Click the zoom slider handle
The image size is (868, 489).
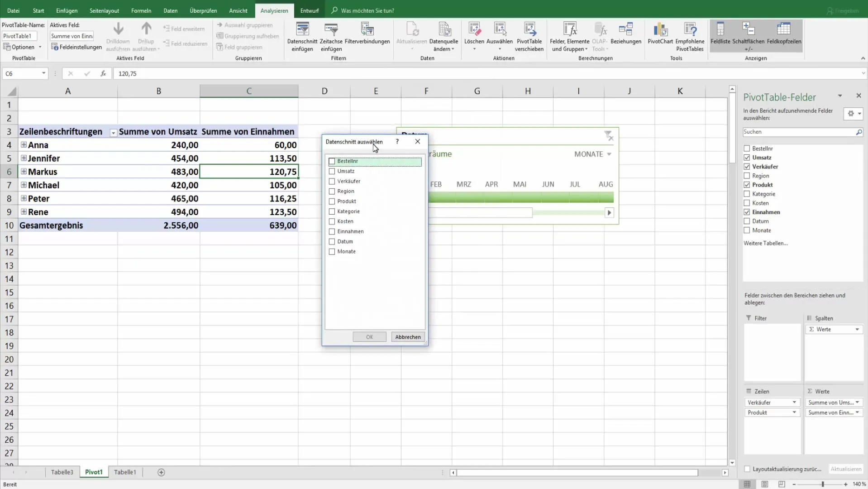click(822, 484)
